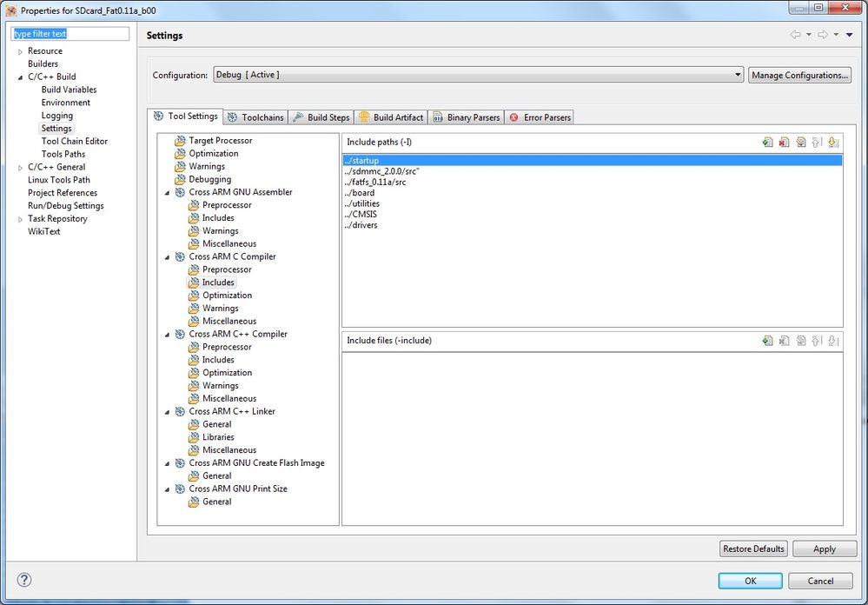This screenshot has width=868, height=605.
Task: Select Project References page
Action: [63, 193]
